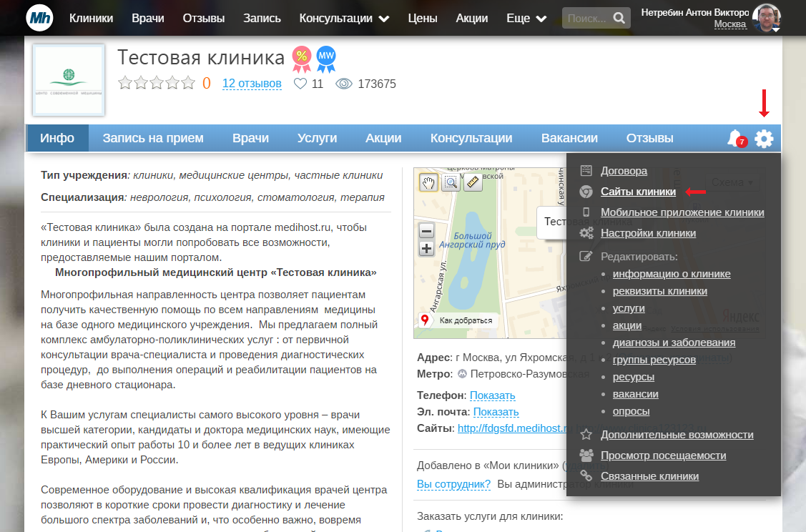Click the red map pin marker

coord(425,320)
